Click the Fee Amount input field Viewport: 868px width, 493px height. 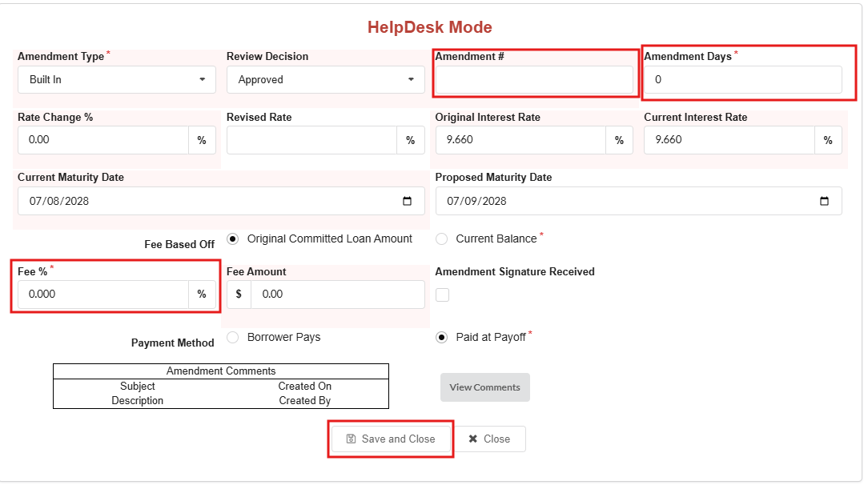click(338, 295)
